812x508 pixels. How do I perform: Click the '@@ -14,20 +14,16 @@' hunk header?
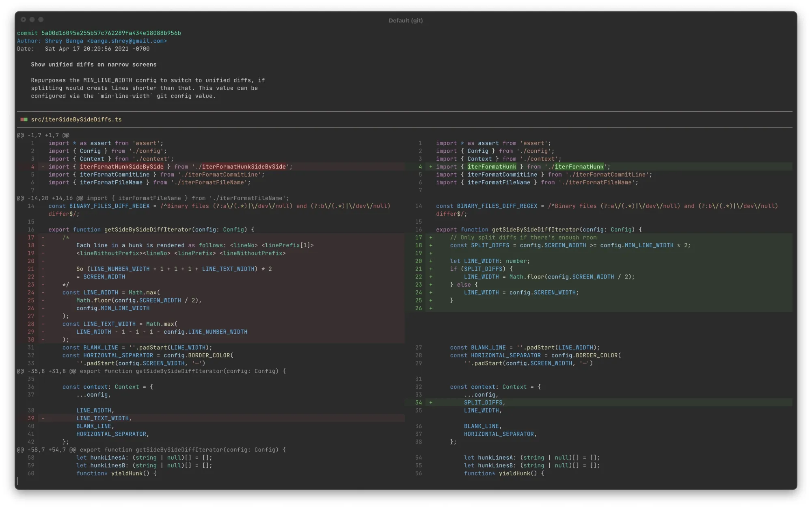[x=50, y=198]
